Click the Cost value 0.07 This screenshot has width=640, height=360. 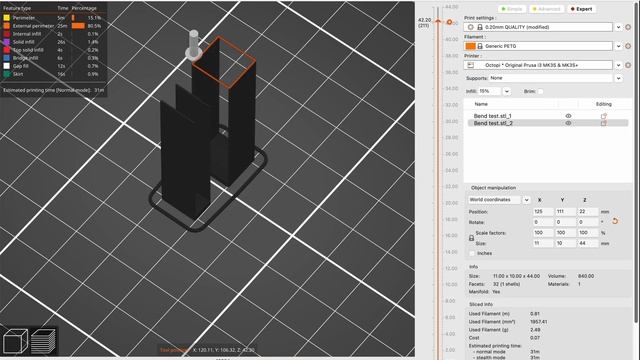(x=535, y=338)
